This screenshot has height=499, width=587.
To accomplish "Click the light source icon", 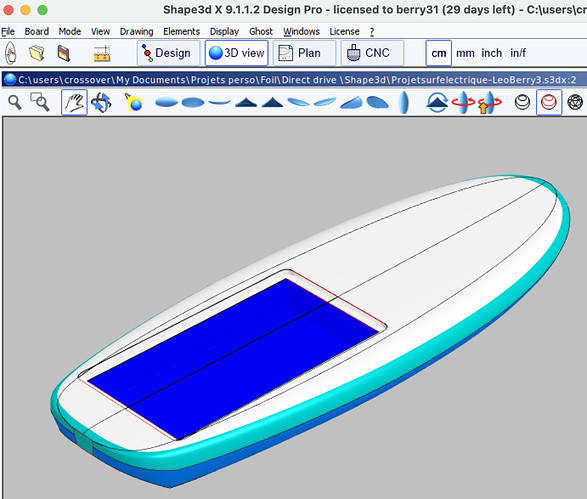I will 133,102.
